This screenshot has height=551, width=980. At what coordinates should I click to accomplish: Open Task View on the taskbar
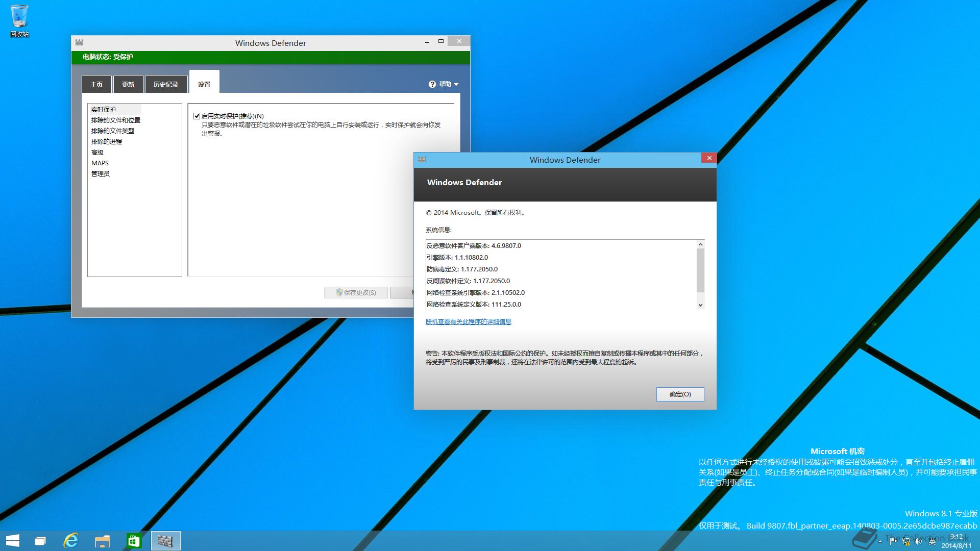[40, 541]
